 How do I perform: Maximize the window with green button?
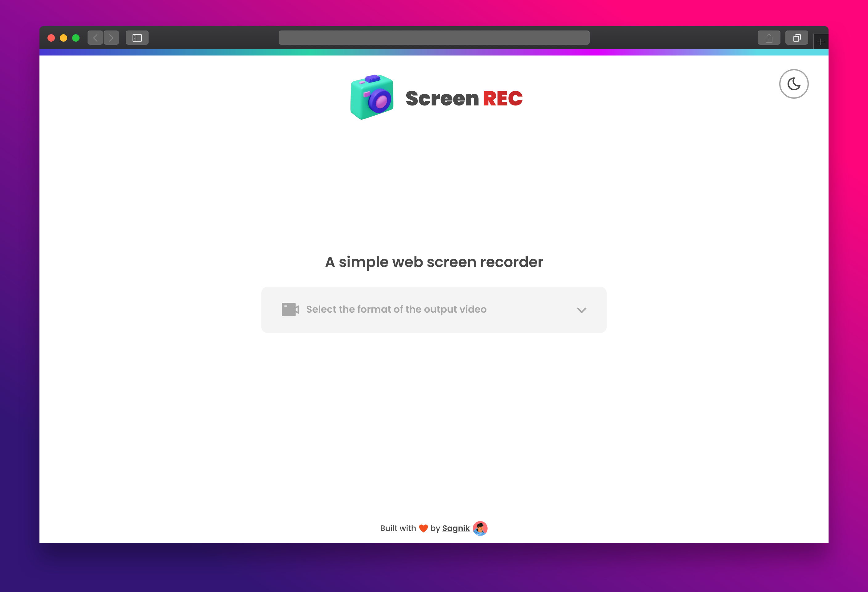(x=76, y=38)
